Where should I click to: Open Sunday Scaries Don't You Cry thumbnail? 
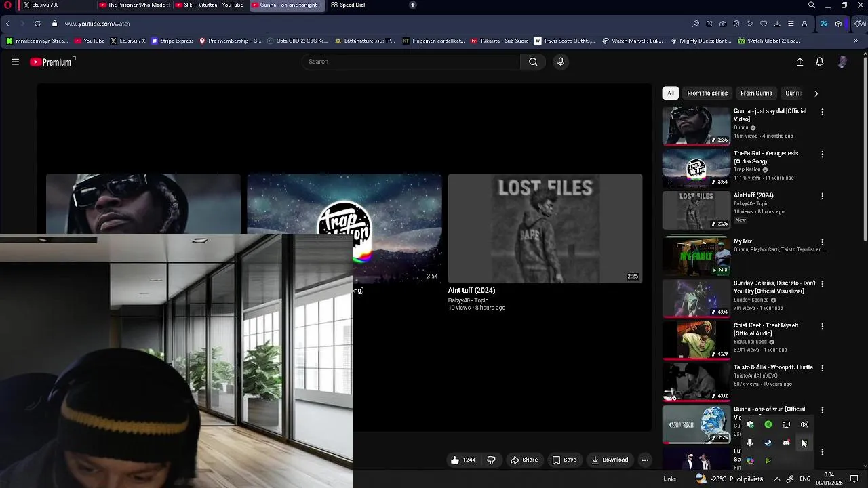click(x=696, y=298)
